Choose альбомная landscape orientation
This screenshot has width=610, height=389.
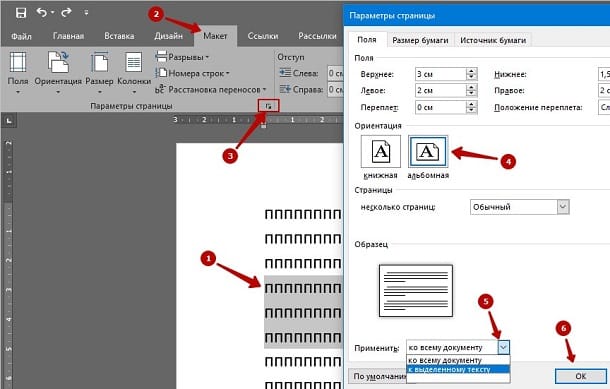tap(428, 152)
